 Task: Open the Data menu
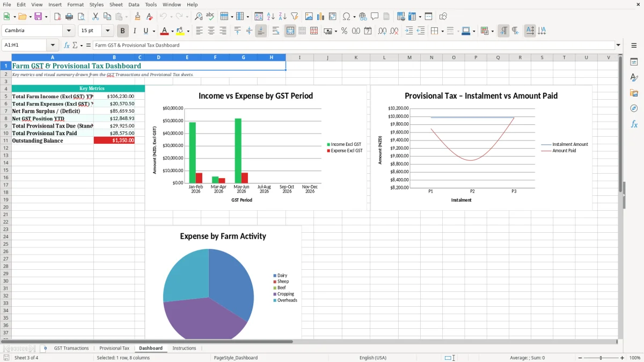[134, 4]
